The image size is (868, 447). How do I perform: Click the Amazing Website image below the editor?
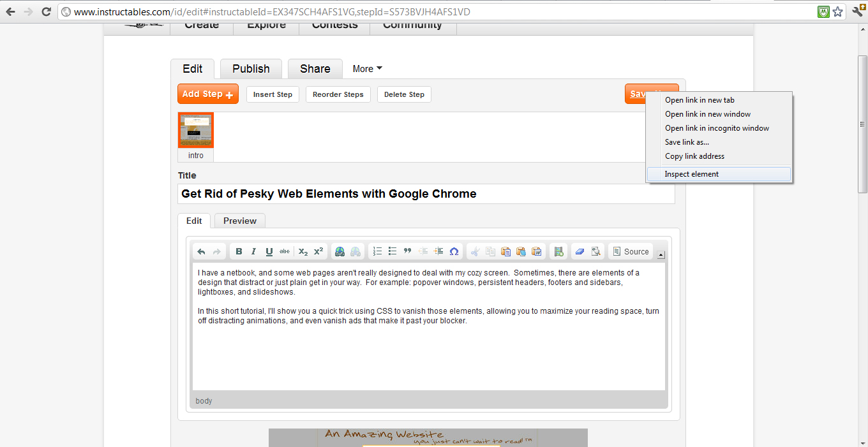point(428,437)
